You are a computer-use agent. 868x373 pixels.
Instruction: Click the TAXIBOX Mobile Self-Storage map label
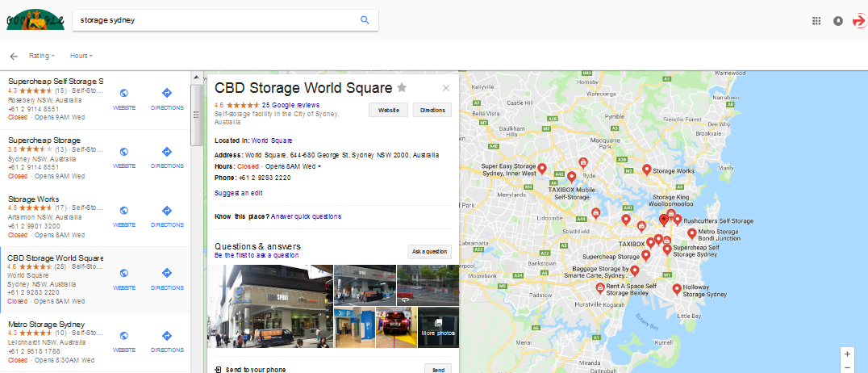coord(572,193)
